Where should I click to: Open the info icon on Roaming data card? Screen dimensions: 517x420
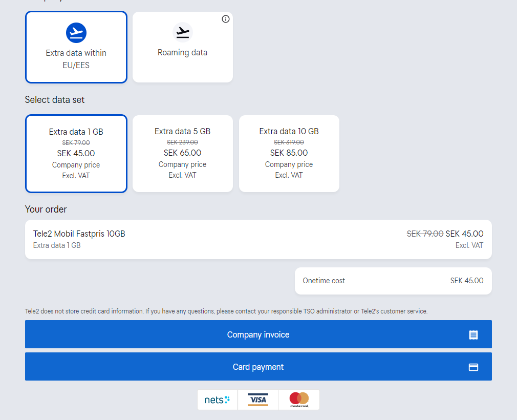[226, 19]
